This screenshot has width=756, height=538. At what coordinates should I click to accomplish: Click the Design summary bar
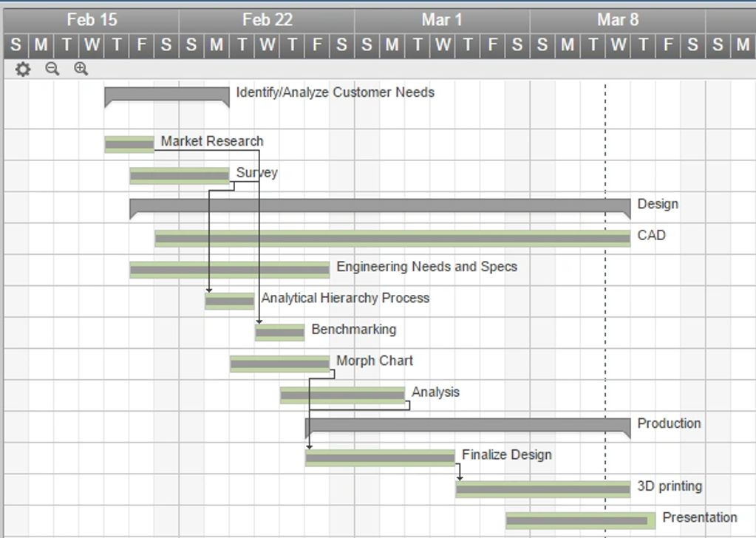pyautogui.click(x=380, y=205)
